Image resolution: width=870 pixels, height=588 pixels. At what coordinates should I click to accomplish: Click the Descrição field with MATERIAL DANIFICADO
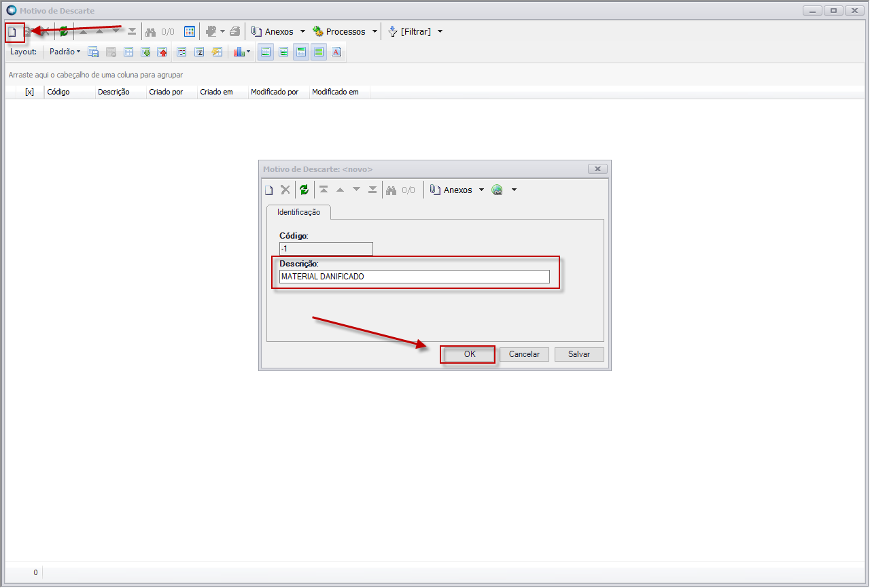tap(415, 277)
